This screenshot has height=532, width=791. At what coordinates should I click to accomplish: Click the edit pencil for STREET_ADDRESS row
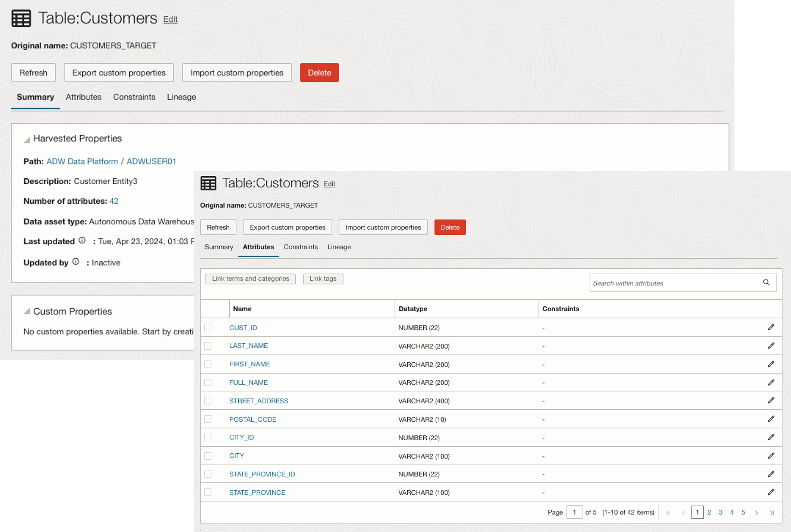[x=771, y=400]
